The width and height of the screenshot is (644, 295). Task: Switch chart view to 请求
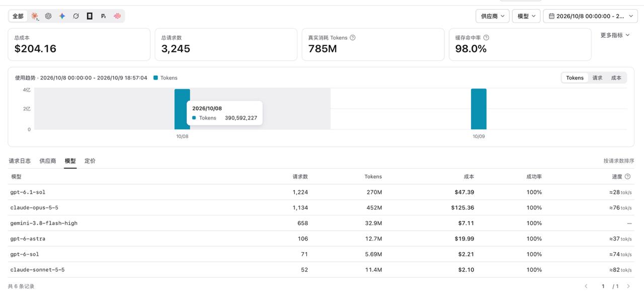pos(597,78)
